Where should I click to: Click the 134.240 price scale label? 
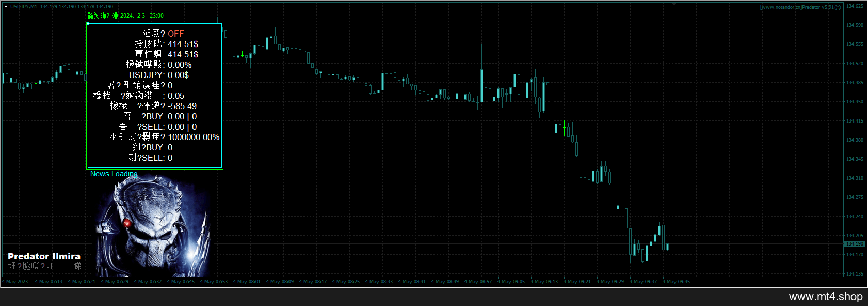855,217
